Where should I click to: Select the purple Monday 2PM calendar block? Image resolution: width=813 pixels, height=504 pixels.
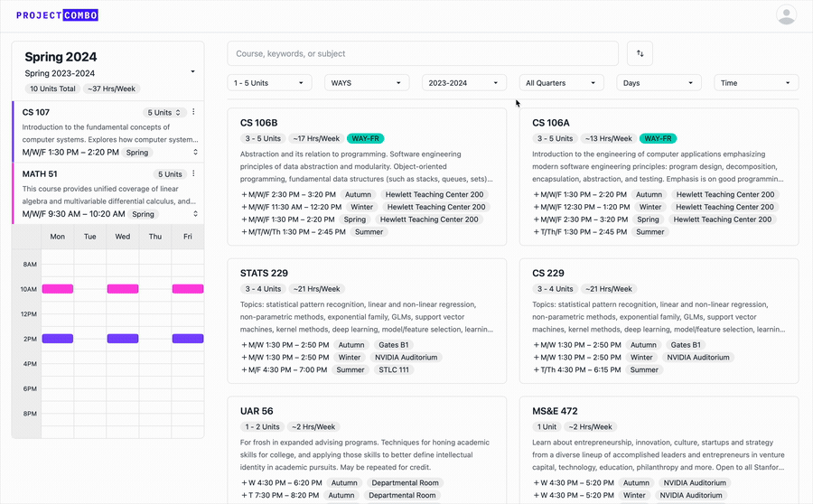click(58, 339)
